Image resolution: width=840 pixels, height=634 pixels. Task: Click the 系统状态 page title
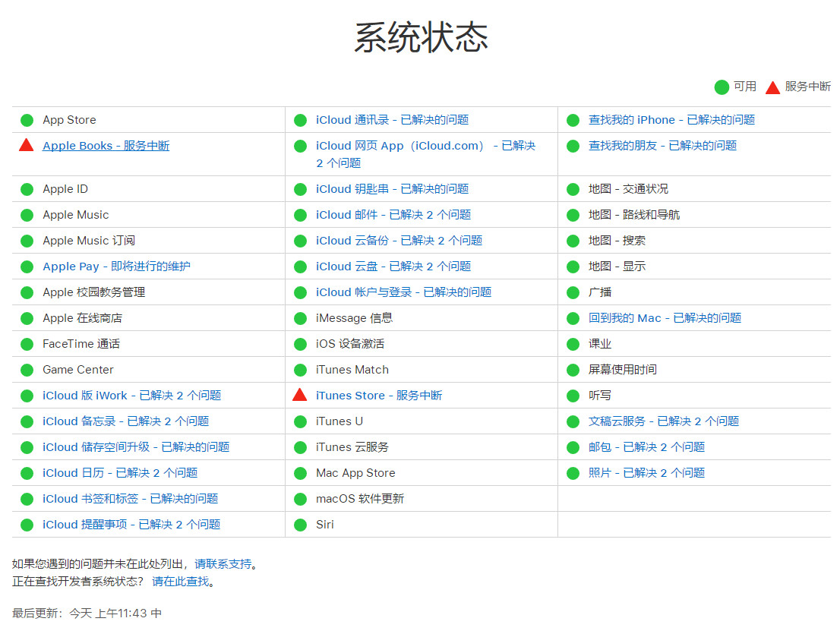coord(420,36)
